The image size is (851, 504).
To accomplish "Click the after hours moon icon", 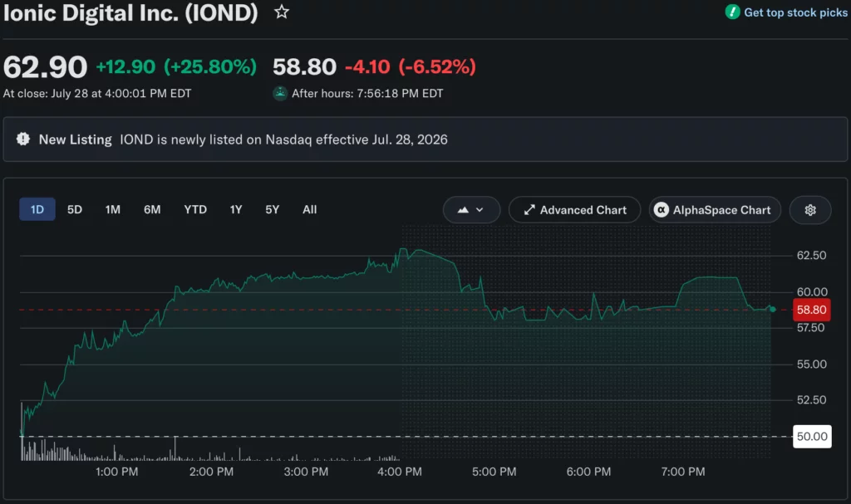I will click(280, 93).
